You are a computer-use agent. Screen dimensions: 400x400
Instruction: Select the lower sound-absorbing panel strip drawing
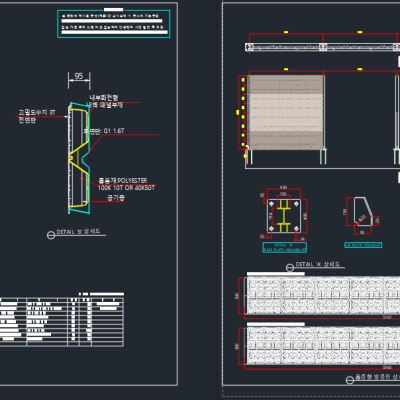[323, 346]
